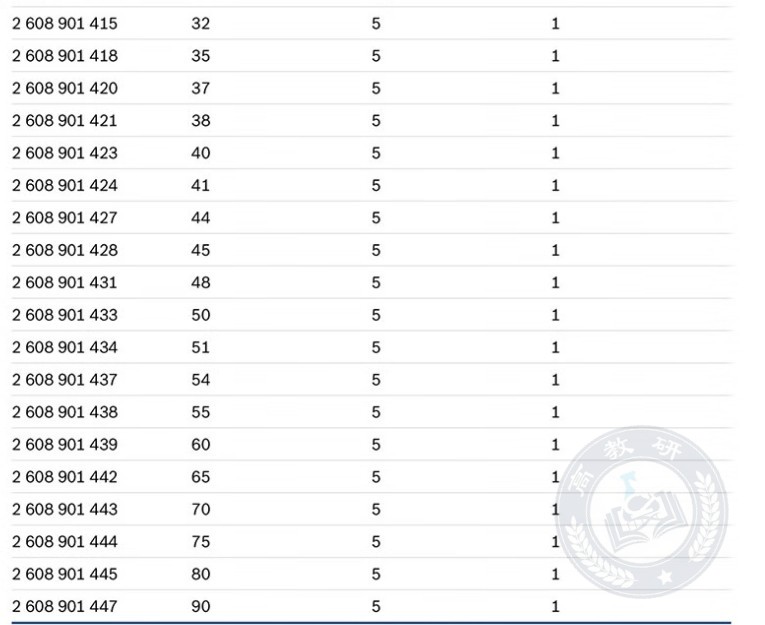Select part number 2 608 901 418
Screen dimensions: 765x625
(x=65, y=56)
